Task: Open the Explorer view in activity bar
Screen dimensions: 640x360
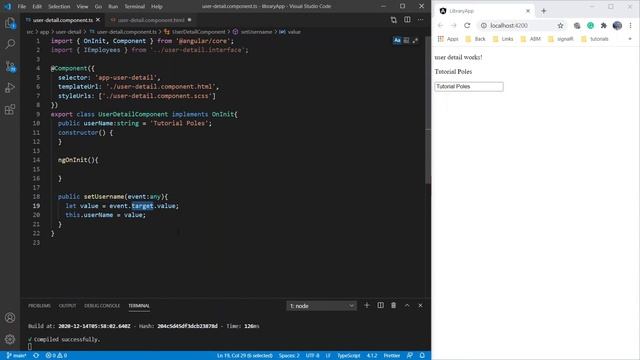Action: (x=10, y=23)
